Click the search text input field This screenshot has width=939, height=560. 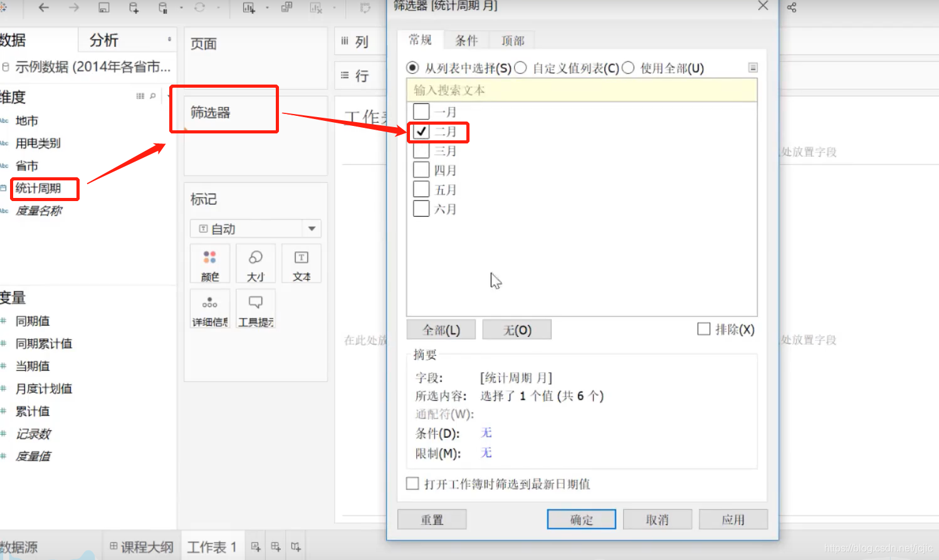click(582, 90)
